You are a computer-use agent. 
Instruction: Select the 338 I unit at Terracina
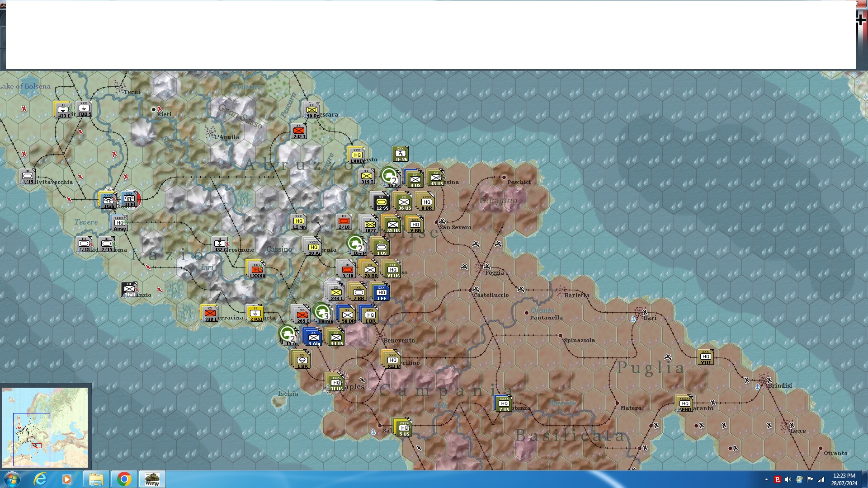pos(210,313)
